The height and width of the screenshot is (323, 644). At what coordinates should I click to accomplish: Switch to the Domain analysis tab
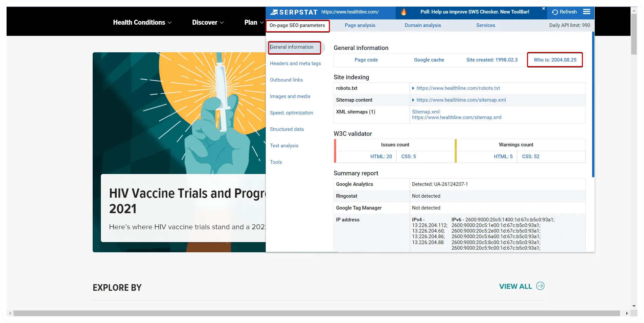tap(423, 25)
